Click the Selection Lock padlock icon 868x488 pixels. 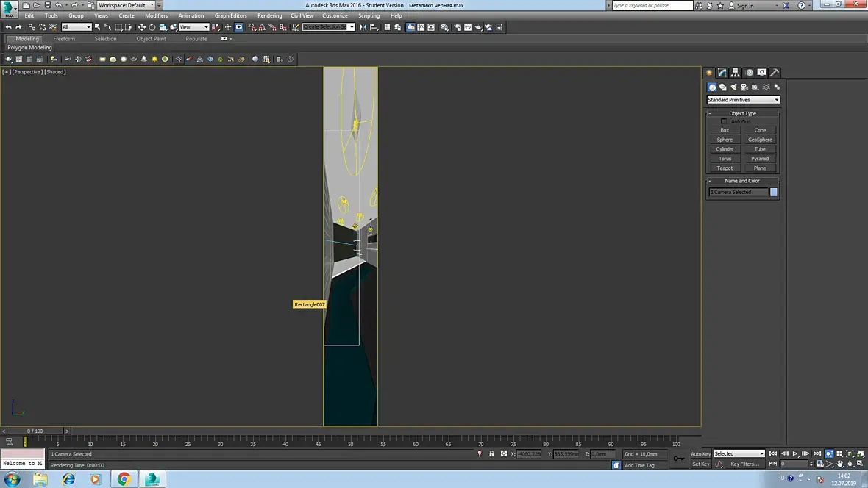tap(491, 454)
